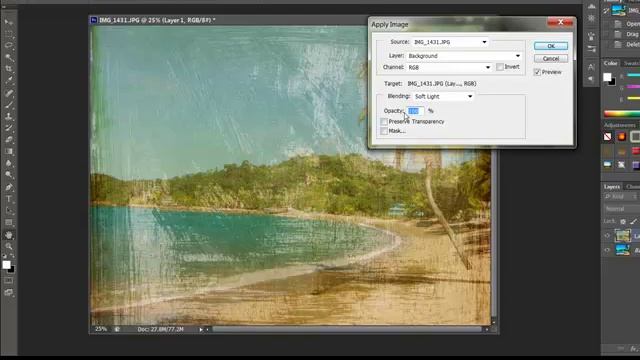
Task: Select the Dodge tool
Action: click(9, 175)
